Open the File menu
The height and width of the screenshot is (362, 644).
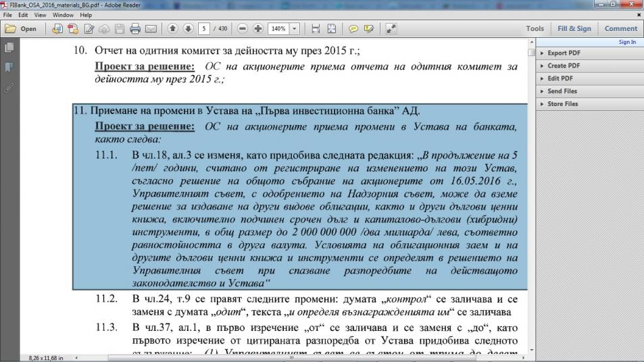[x=7, y=15]
